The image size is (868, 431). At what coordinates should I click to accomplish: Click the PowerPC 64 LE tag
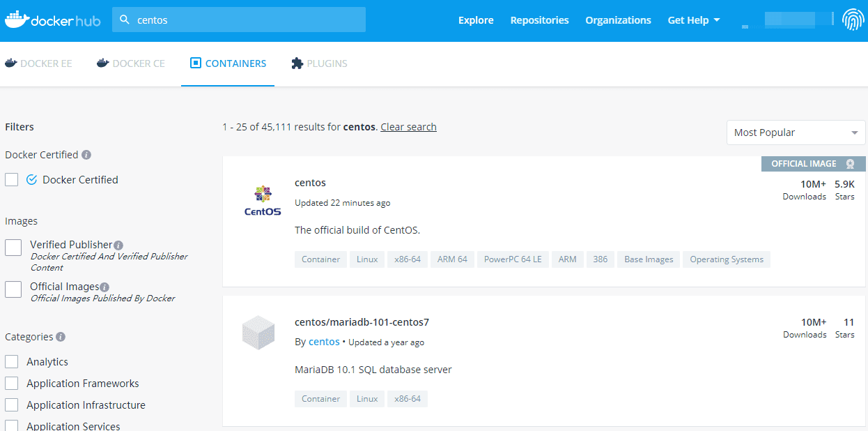point(513,259)
